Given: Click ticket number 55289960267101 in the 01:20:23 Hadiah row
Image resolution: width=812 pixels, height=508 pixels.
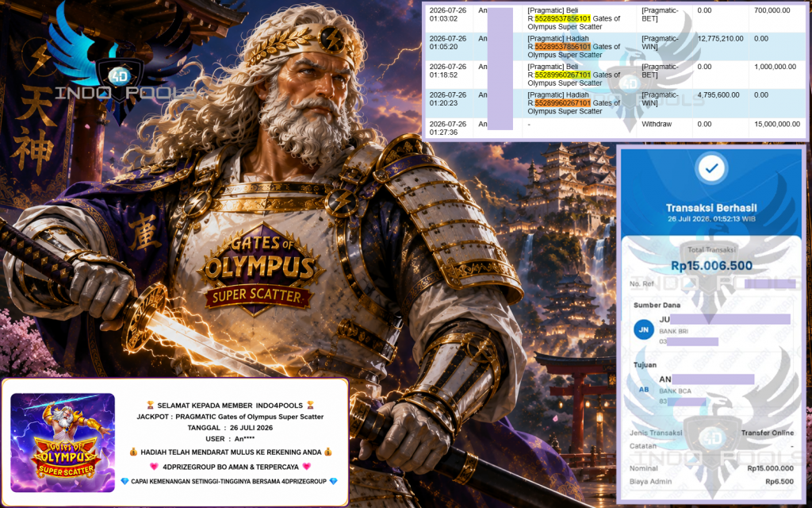Looking at the screenshot, I should click(x=562, y=103).
